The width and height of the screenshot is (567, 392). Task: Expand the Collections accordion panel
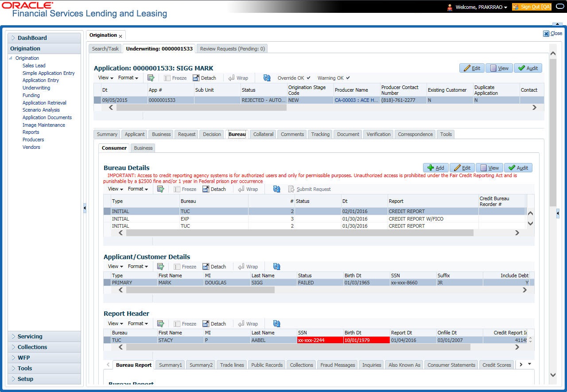[44, 347]
